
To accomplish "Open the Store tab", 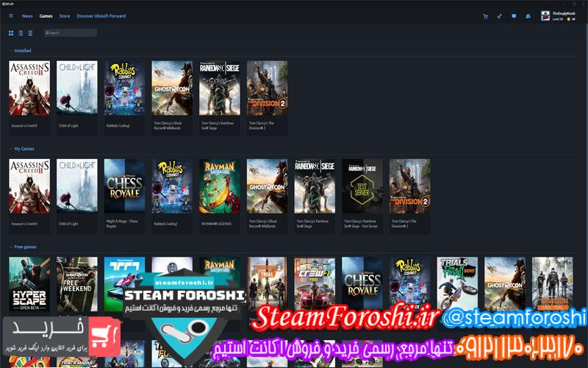I will tap(65, 15).
